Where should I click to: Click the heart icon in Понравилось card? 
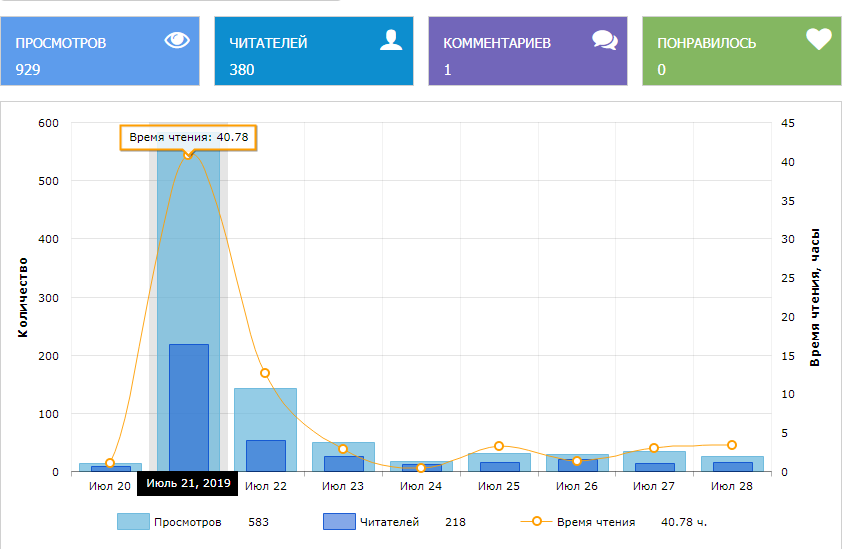pos(818,40)
